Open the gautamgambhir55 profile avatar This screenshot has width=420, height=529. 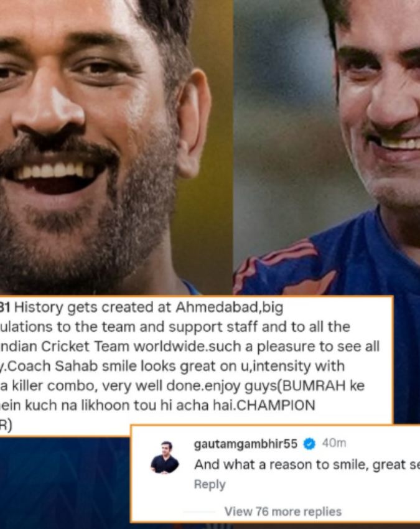tap(165, 457)
